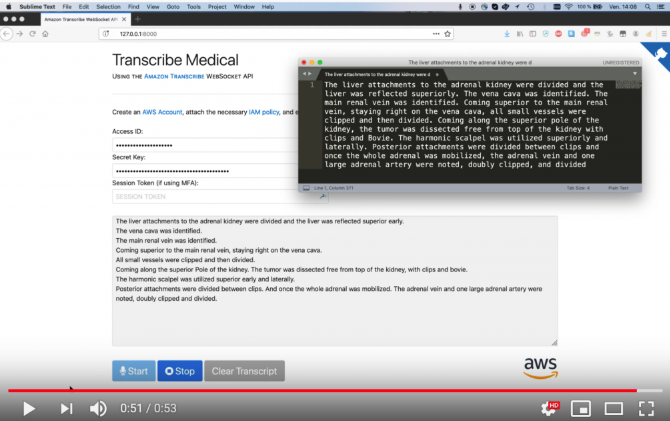Viewport: 670px width, 421px height.
Task: Click the Sublime Text tab back arrow
Action: pyautogui.click(x=304, y=74)
